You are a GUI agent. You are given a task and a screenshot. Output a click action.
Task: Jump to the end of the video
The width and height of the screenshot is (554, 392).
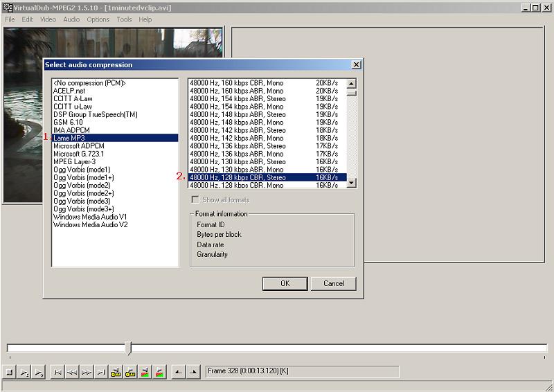[101, 372]
